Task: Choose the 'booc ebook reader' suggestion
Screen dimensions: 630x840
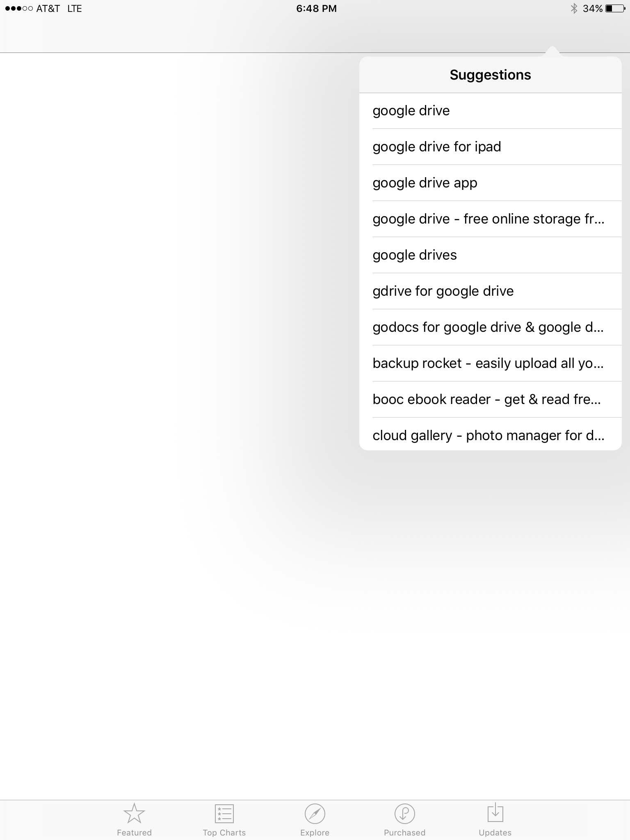Action: tap(491, 399)
